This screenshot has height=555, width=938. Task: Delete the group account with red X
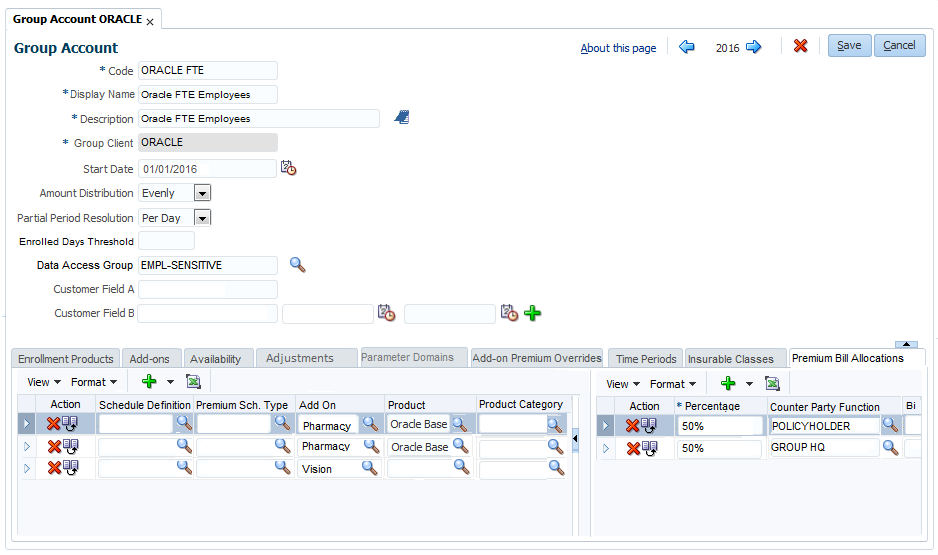800,46
